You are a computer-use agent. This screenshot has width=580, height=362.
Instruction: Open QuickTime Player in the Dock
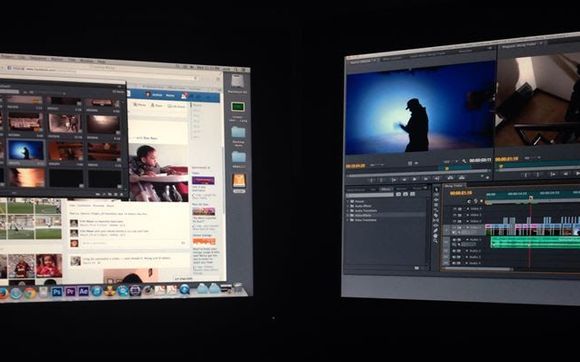point(185,289)
